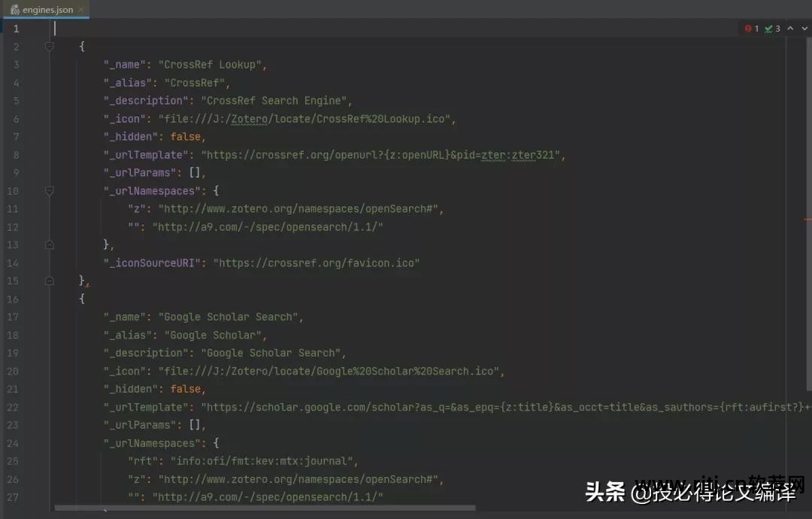
Task: Click the "_iconSourceURI" key
Action: (152, 263)
